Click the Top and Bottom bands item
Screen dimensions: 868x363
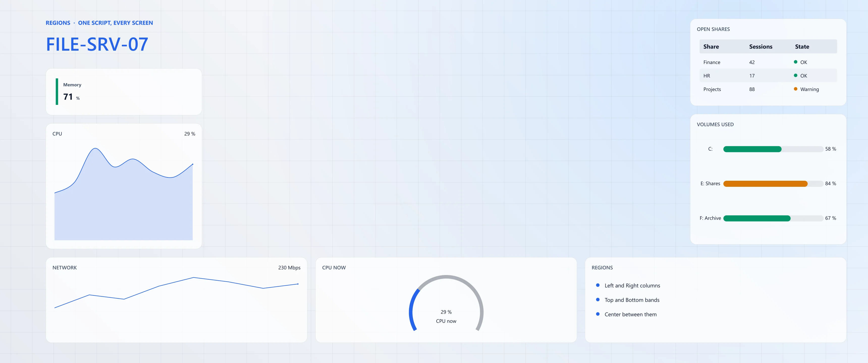pyautogui.click(x=632, y=300)
